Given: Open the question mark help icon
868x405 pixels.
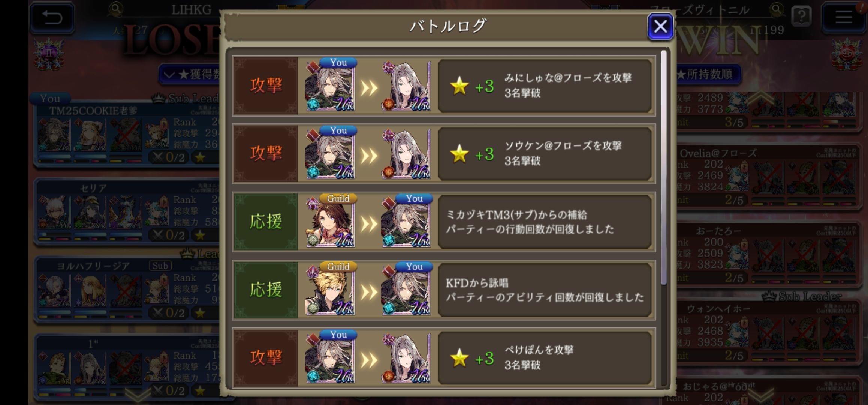Looking at the screenshot, I should [x=802, y=16].
